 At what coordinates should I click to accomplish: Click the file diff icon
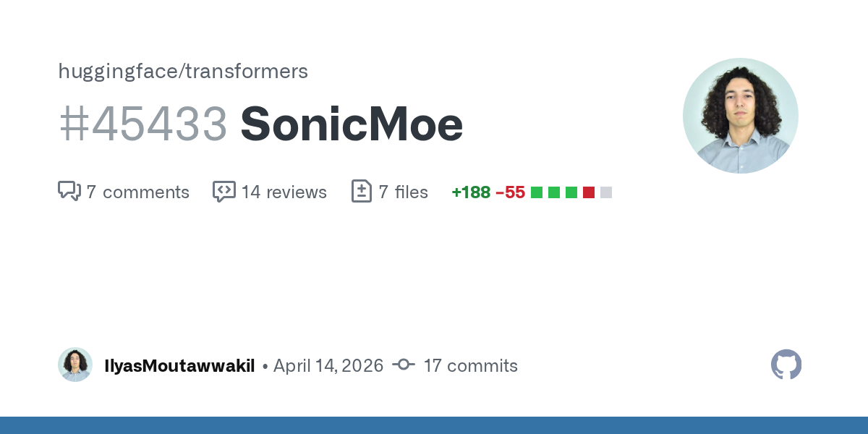pyautogui.click(x=362, y=192)
